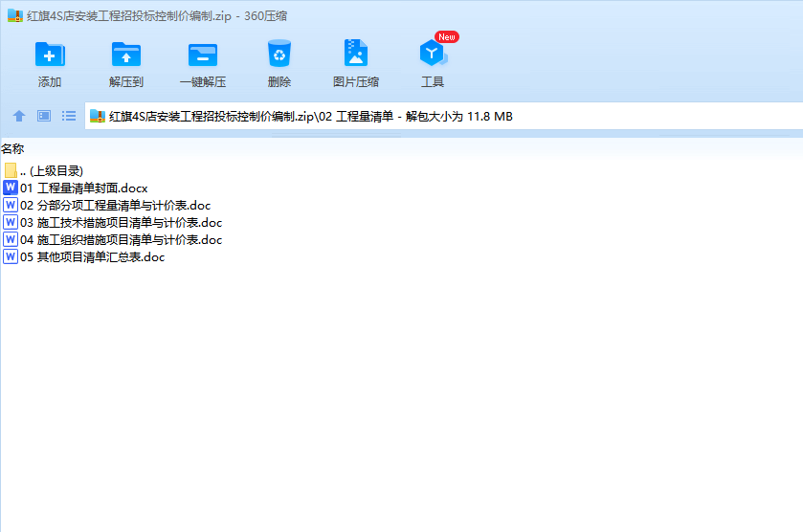Click the 添加 label under the add icon
The height and width of the screenshot is (532, 803).
(x=50, y=82)
